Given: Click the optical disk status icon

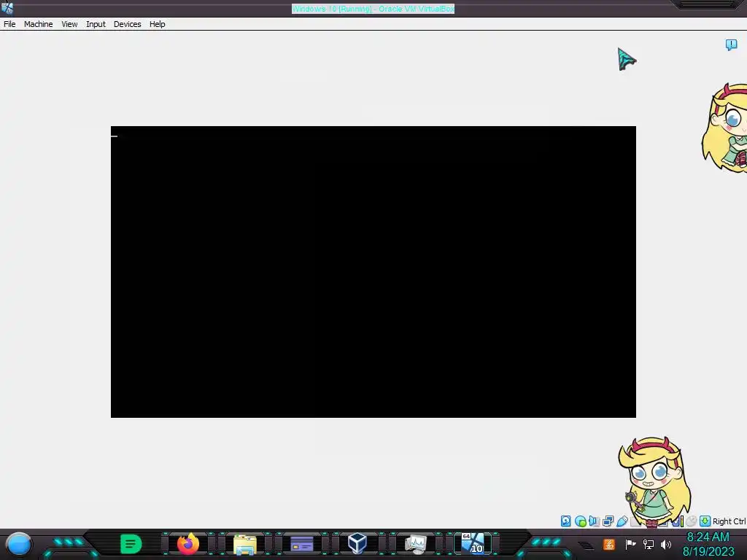Looking at the screenshot, I should 580,521.
